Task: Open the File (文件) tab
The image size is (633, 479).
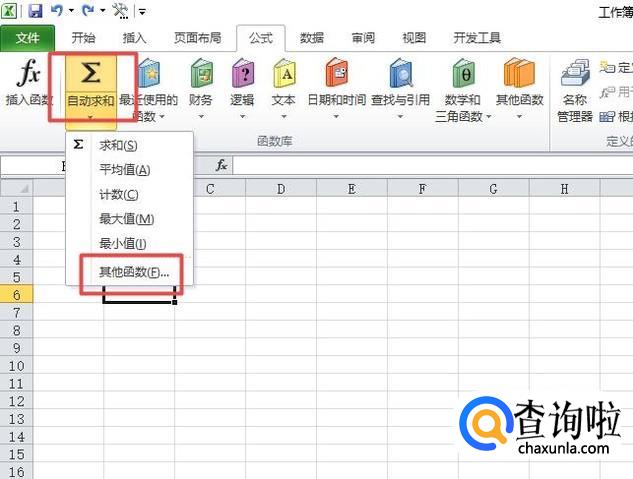Action: (x=28, y=38)
